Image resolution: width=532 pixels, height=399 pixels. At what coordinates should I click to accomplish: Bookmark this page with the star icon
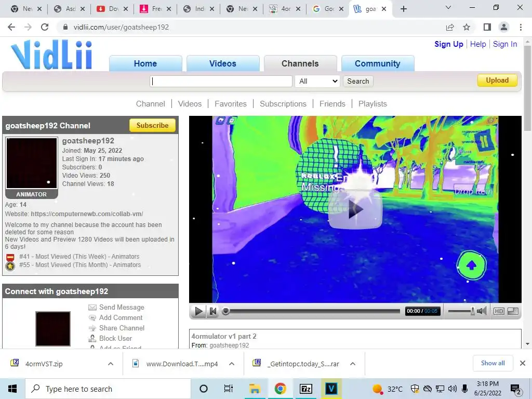coord(467,27)
